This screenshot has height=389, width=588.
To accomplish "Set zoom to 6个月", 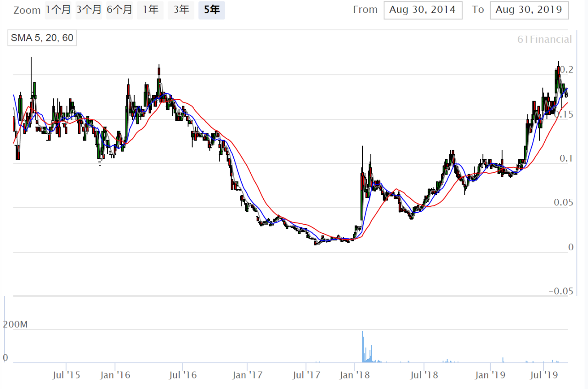I will [119, 10].
